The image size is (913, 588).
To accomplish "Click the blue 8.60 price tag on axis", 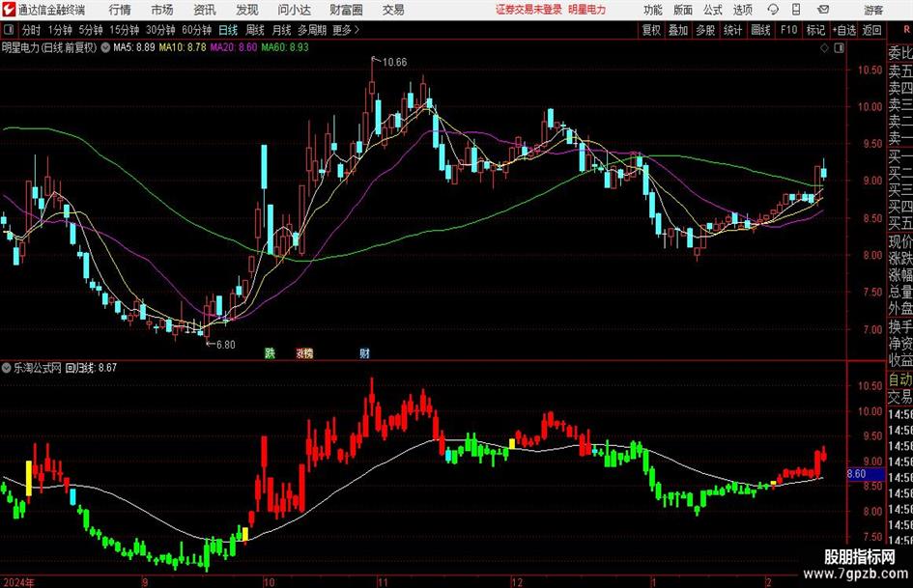I will [866, 474].
